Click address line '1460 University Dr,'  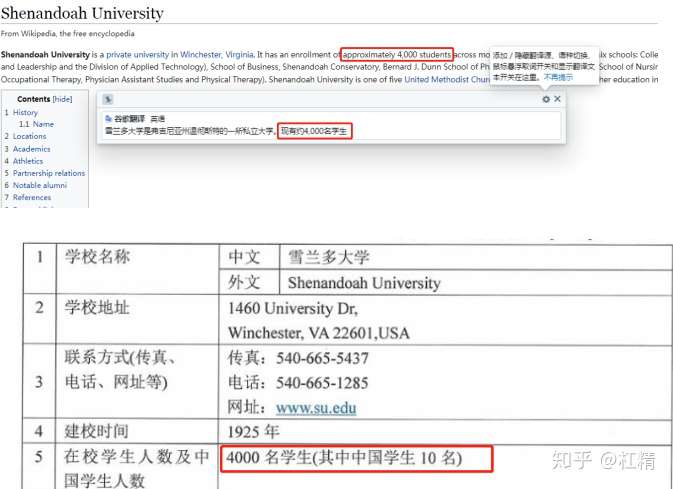pos(293,309)
